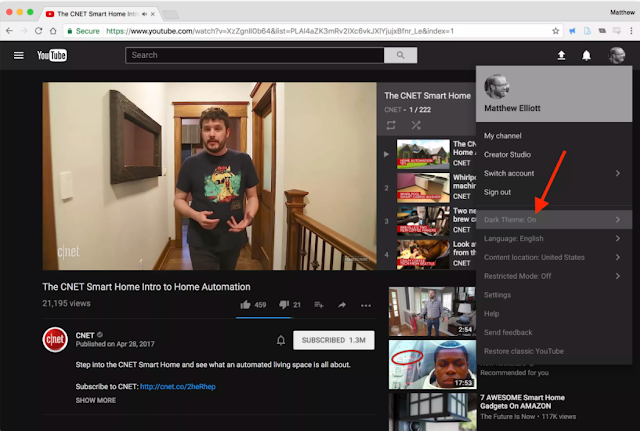Click the add-to-playlist icon under the video

pyautogui.click(x=319, y=304)
